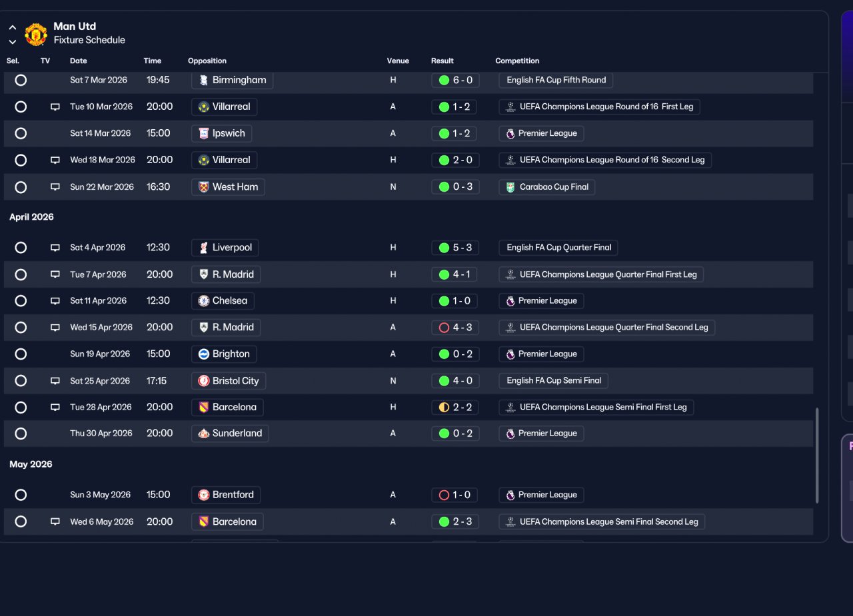Click the Brighton club badge icon

coord(204,354)
